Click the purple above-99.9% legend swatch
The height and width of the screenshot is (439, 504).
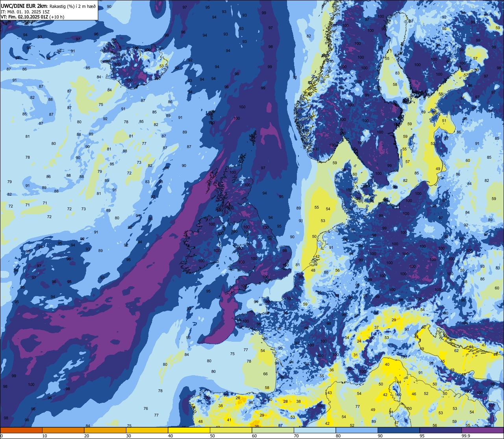tap(482, 430)
